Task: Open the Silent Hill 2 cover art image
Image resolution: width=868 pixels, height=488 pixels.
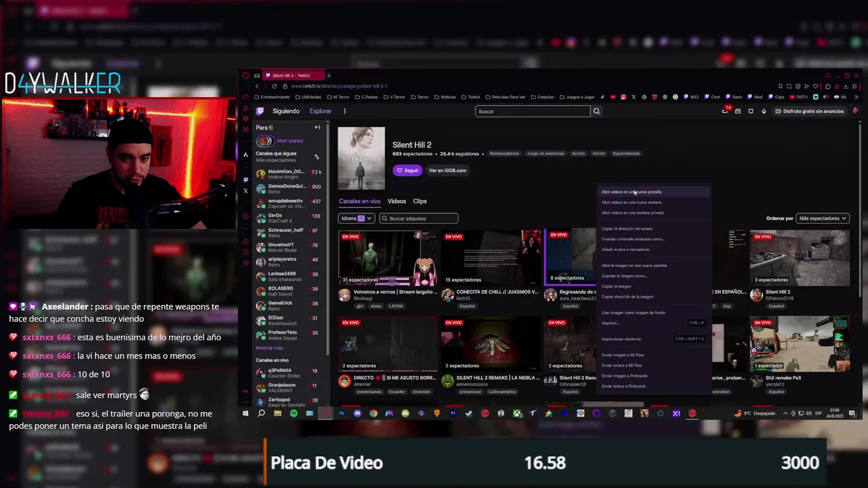Action: 361,159
